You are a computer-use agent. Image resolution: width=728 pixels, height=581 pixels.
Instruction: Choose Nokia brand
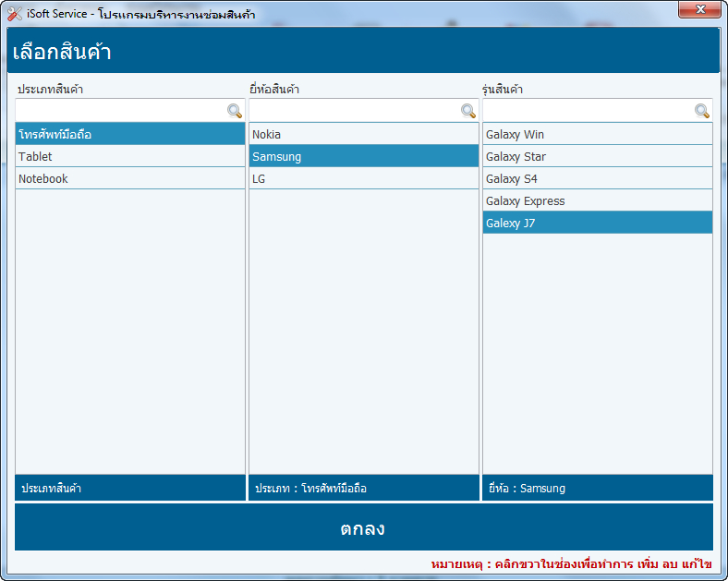tap(363, 134)
